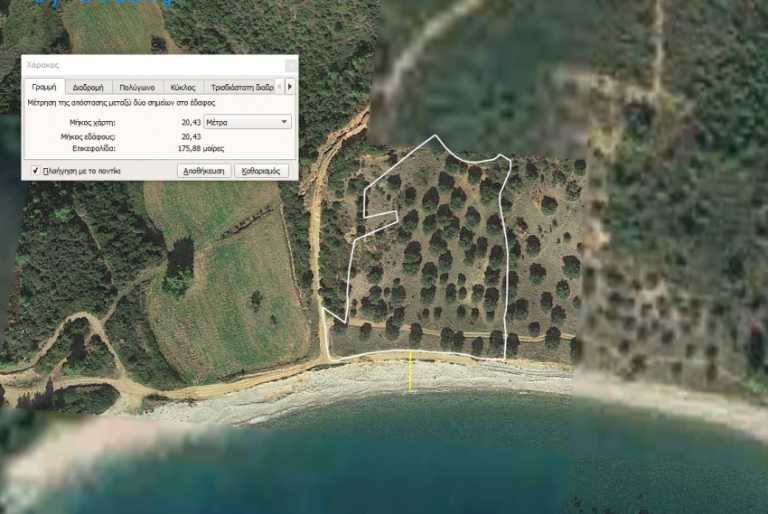Click the dark tree clump in the green field
This screenshot has width=768, height=514.
(x=179, y=265)
